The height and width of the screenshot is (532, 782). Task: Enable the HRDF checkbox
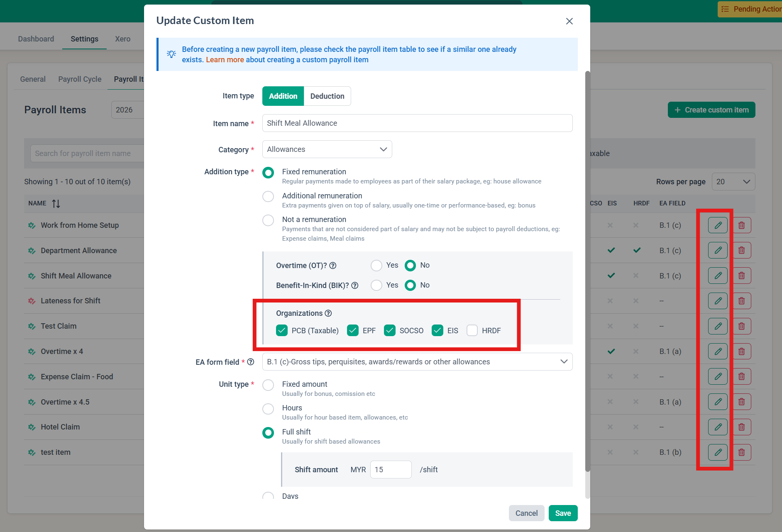click(472, 330)
